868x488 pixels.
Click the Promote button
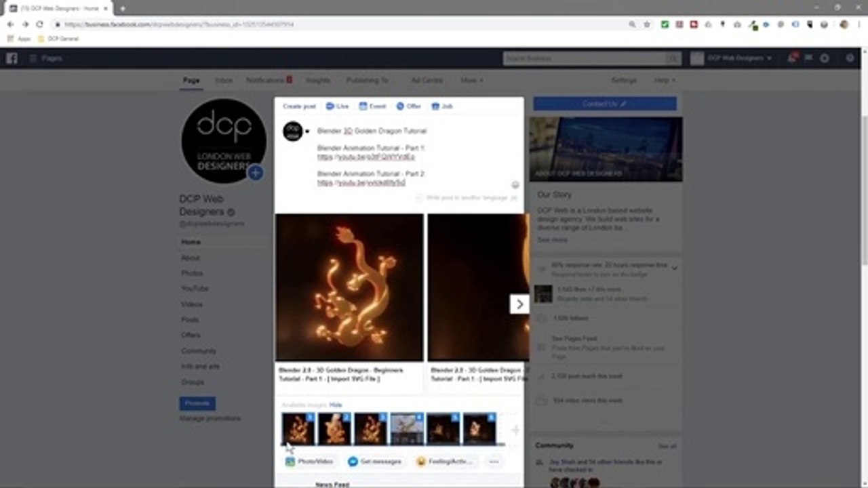(197, 403)
